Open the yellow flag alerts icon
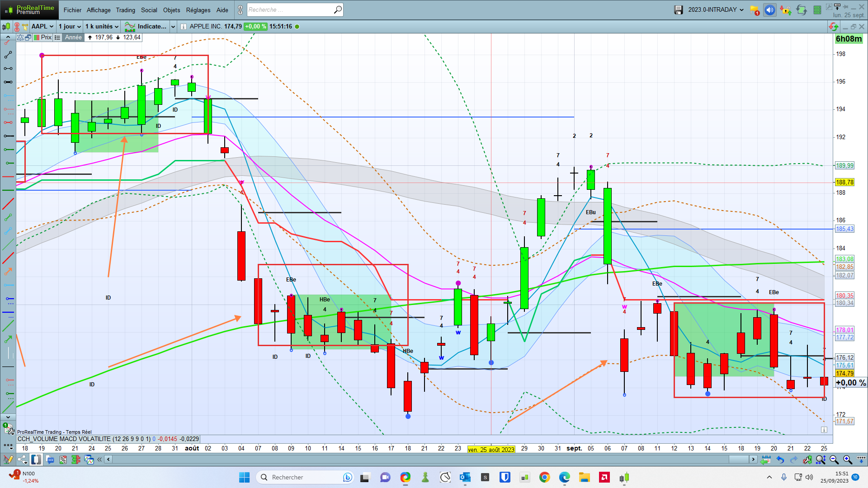Viewport: 868px width, 488px height. point(754,10)
